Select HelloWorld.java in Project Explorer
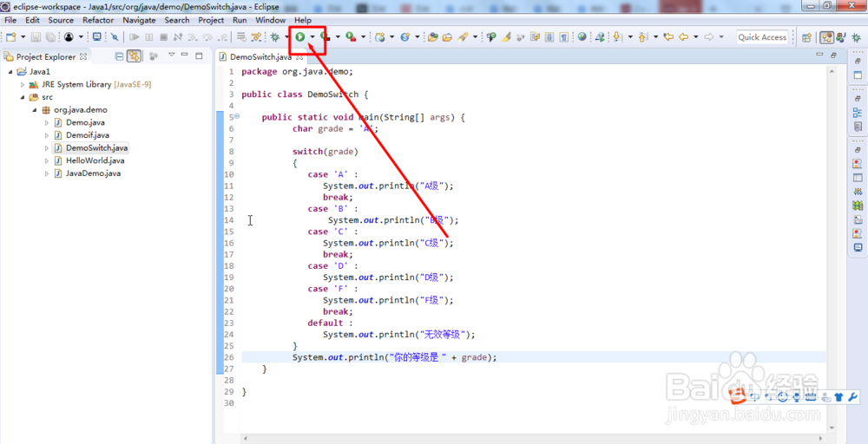Screen dimensions: 868x444 pyautogui.click(x=95, y=160)
